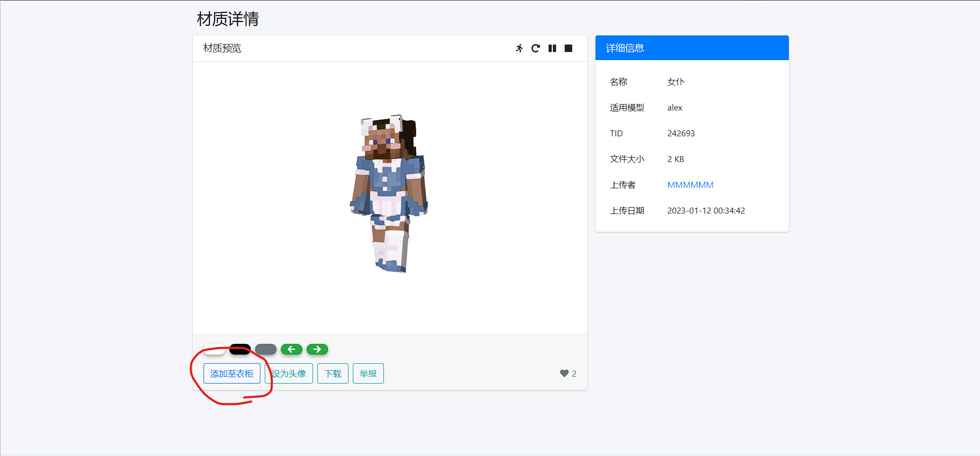
Task: Click the texture name 女仆
Action: (676, 82)
